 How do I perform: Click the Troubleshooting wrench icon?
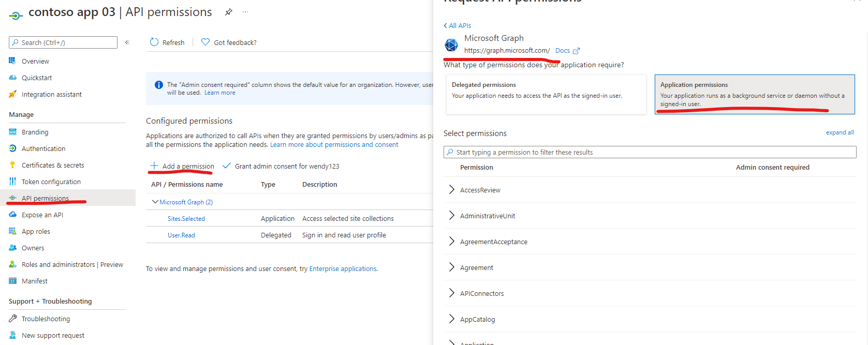[x=12, y=319]
